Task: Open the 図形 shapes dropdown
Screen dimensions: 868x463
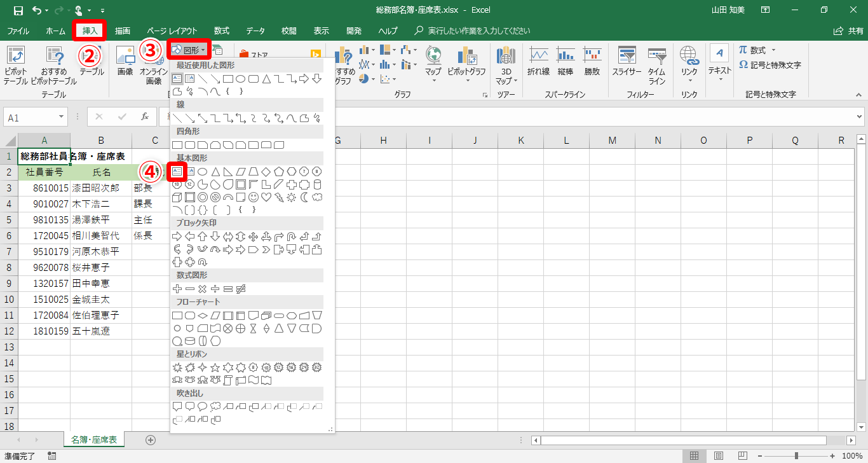Action: [x=189, y=50]
